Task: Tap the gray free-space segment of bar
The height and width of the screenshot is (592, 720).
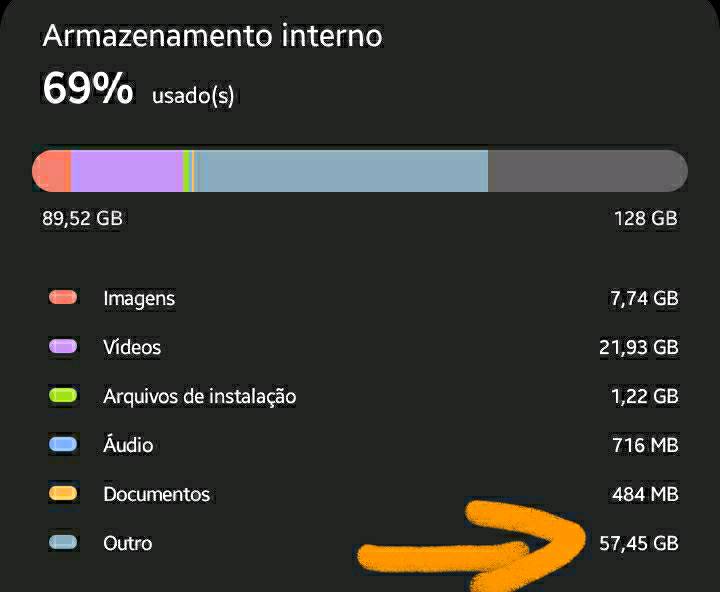Action: coord(588,171)
